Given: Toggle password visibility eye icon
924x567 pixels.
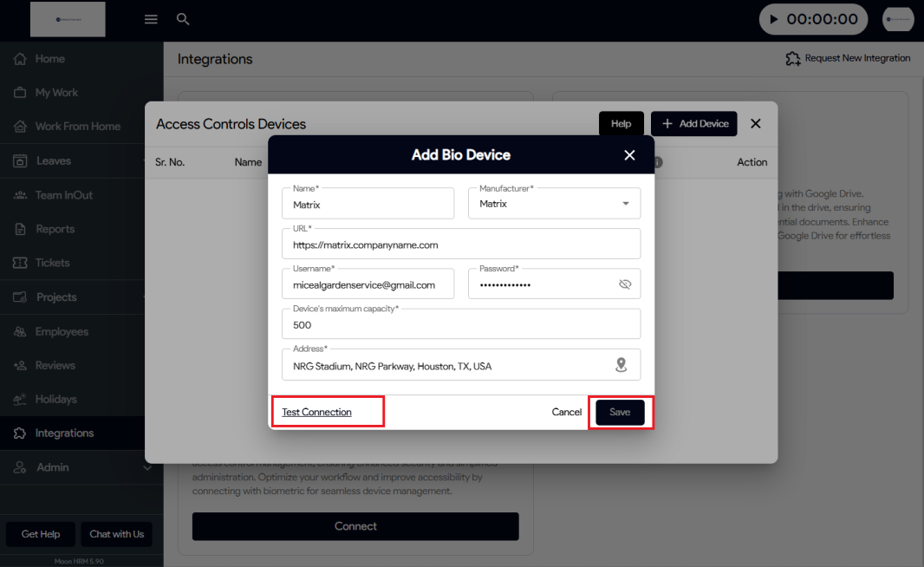Looking at the screenshot, I should click(x=625, y=284).
